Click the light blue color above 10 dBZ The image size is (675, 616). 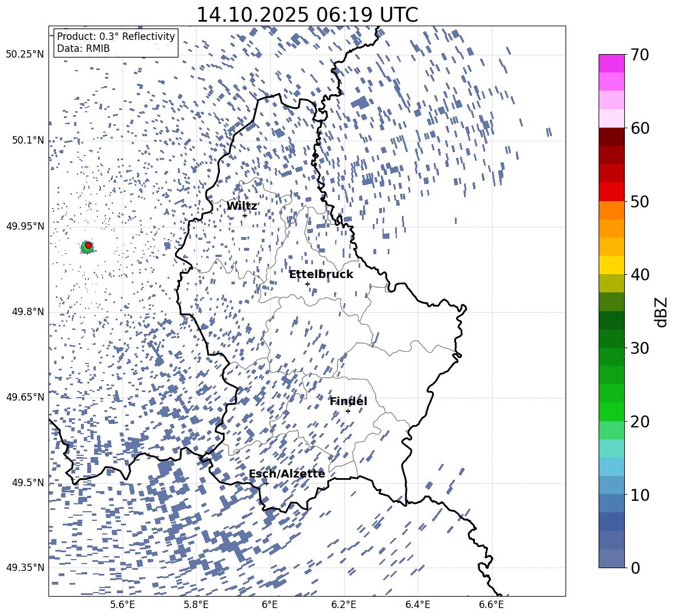coord(612,485)
